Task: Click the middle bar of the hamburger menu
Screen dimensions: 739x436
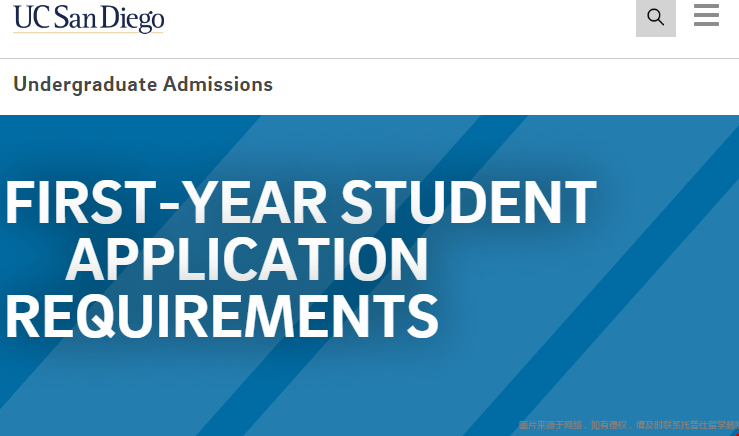Action: coord(706,15)
